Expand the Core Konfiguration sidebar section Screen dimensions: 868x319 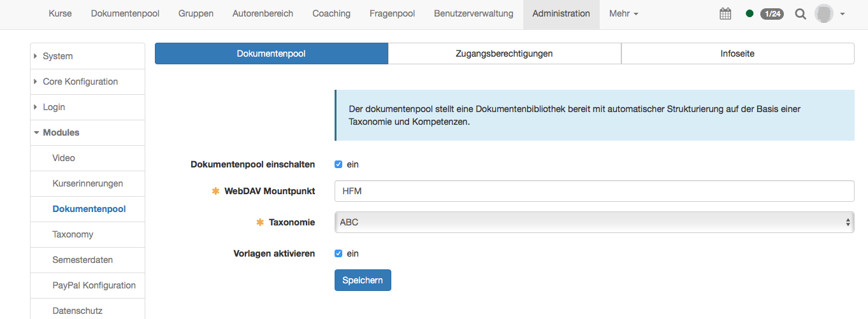(80, 82)
